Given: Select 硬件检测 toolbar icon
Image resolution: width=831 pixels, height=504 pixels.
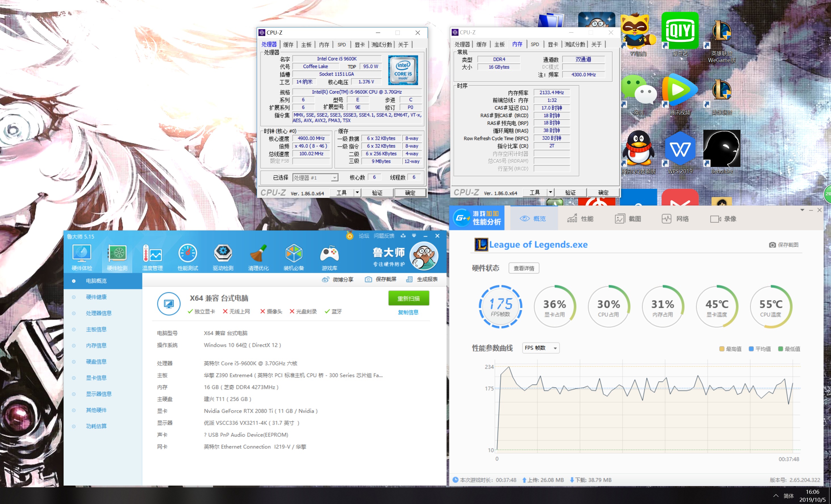Looking at the screenshot, I should pos(117,257).
